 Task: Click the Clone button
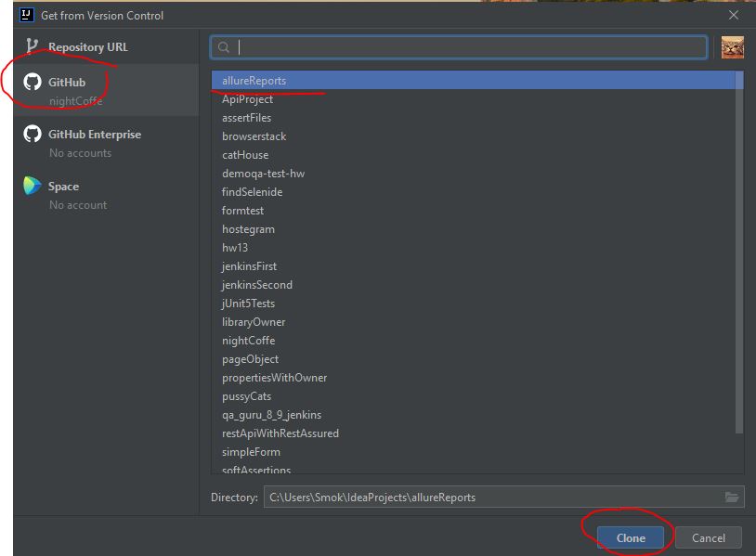click(x=631, y=537)
